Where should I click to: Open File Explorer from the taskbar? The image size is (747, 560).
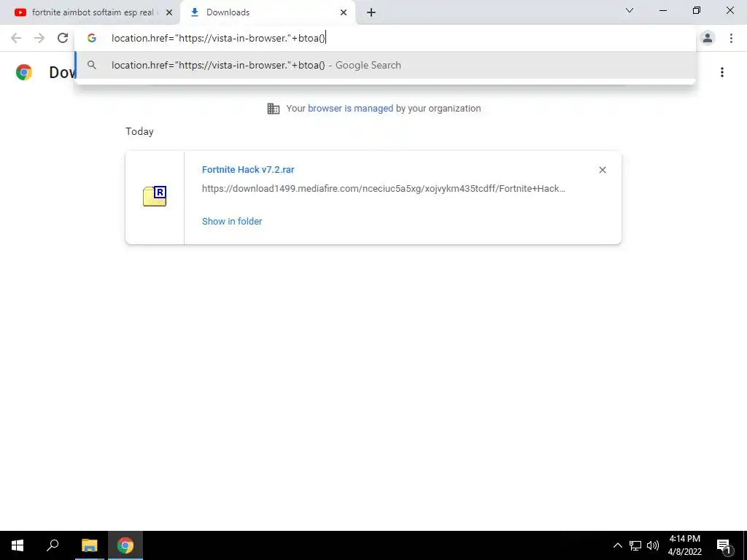point(89,545)
